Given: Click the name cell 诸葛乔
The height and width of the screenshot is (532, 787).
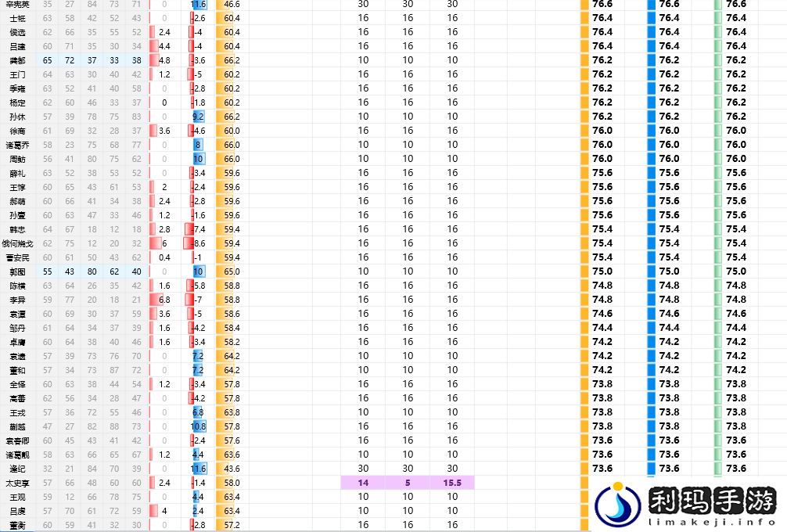Looking at the screenshot, I should (17, 145).
